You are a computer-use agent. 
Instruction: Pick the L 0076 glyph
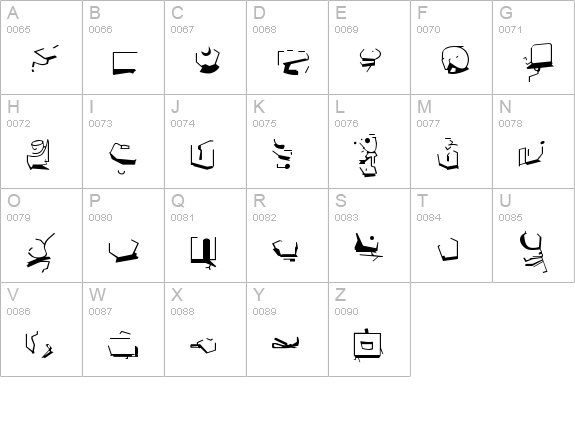(367, 155)
